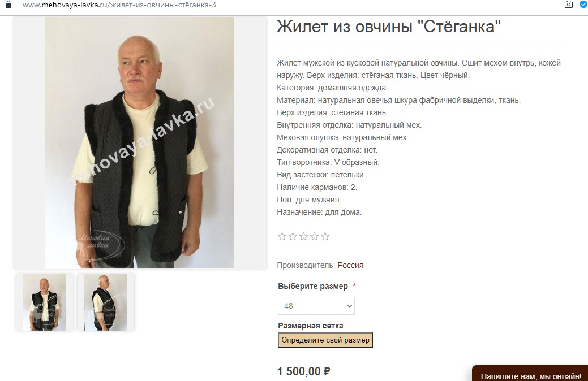Open the size dropdown showing 48
The height and width of the screenshot is (381, 588).
point(316,306)
